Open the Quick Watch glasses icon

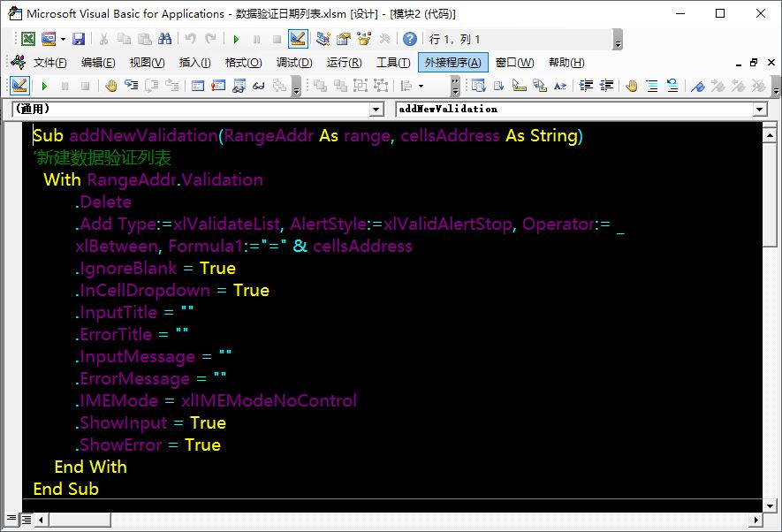pyautogui.click(x=259, y=86)
